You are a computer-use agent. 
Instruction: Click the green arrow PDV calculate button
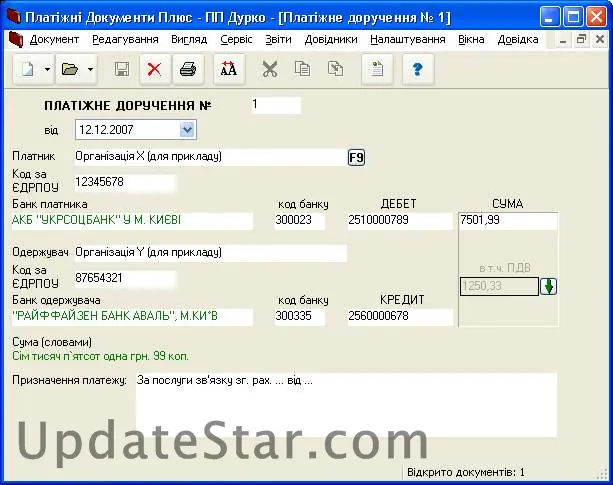coord(548,286)
